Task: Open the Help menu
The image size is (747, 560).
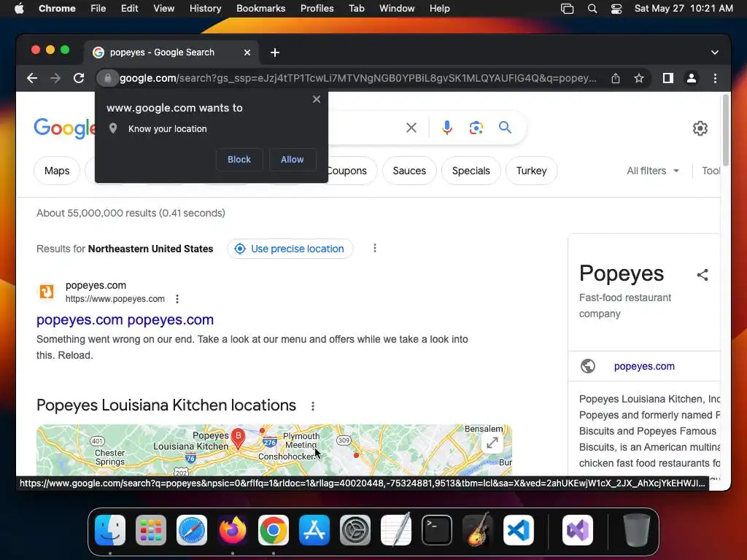Action: (x=439, y=9)
